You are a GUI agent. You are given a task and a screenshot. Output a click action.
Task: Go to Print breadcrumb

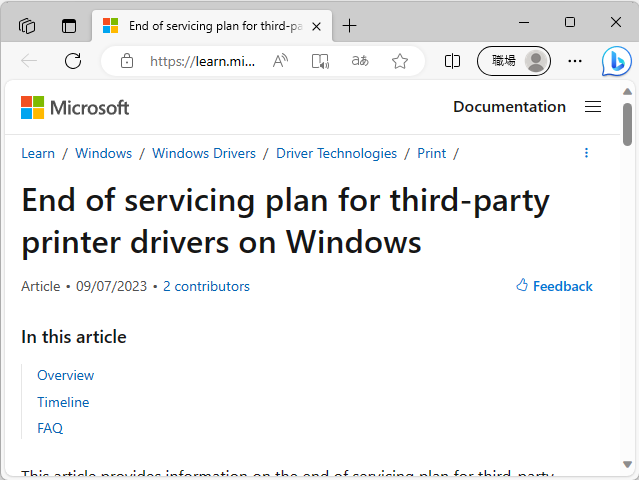(432, 154)
